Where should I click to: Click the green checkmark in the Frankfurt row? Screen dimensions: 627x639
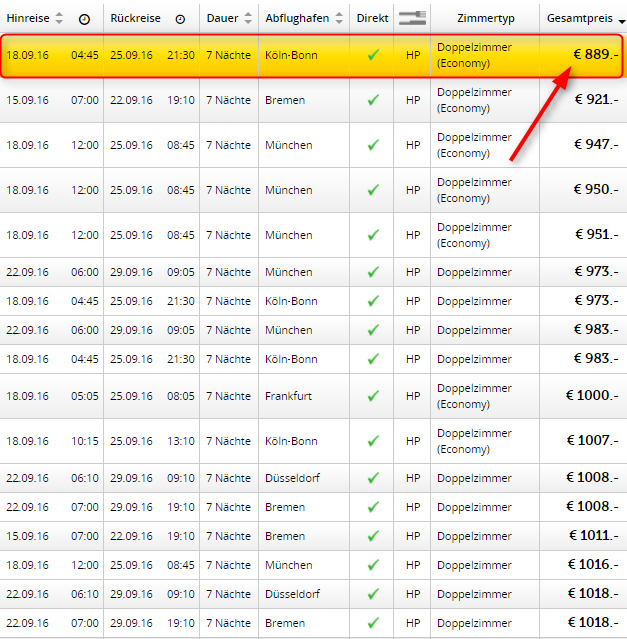(373, 396)
